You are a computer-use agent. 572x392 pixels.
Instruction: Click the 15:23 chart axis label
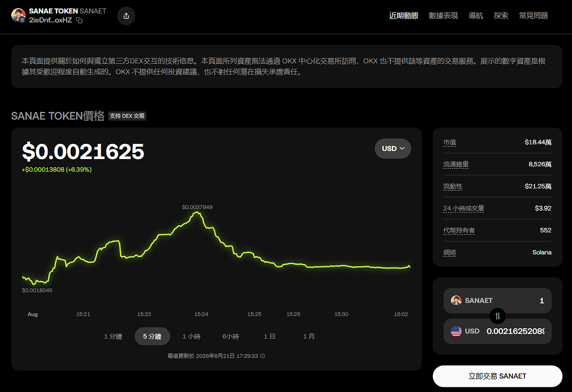(x=144, y=314)
